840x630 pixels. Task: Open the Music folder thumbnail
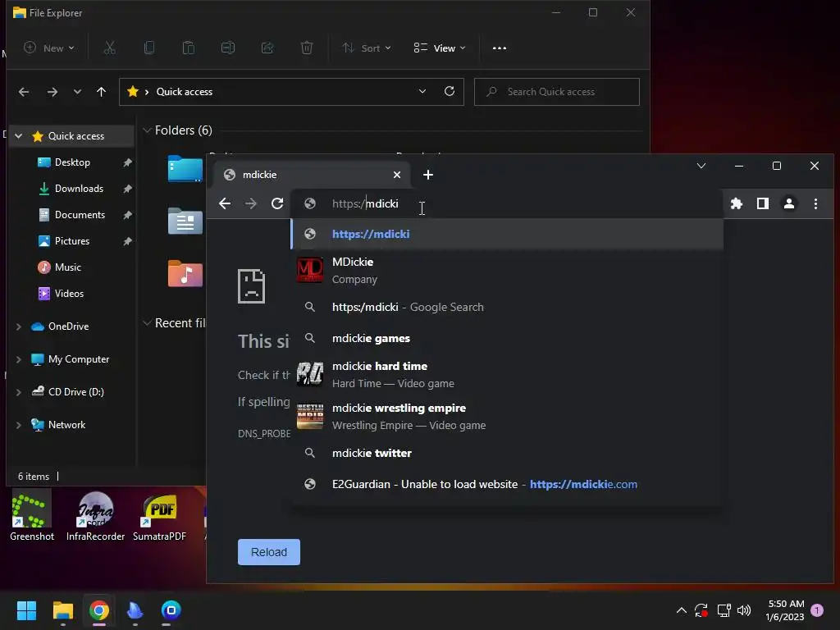185,273
